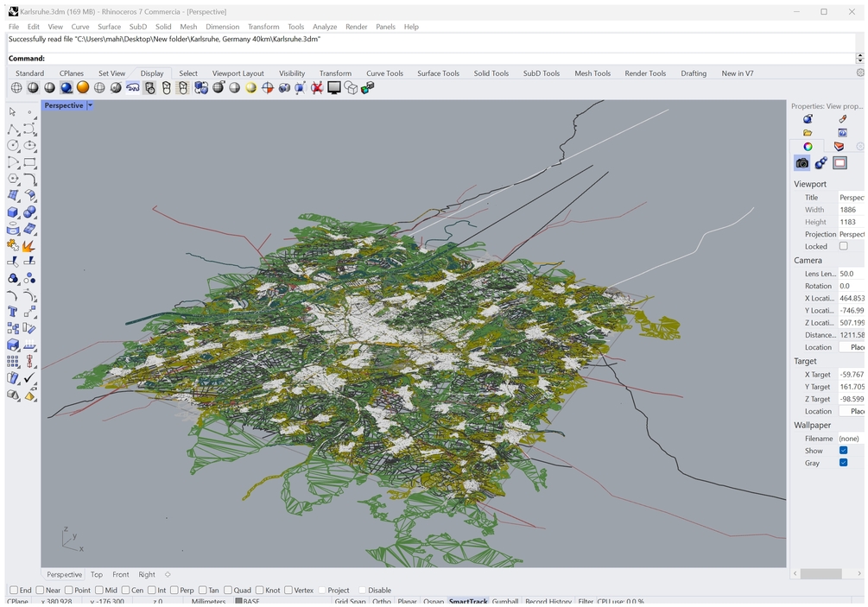Switch to the Mesh Tools toolbar tab

[594, 73]
